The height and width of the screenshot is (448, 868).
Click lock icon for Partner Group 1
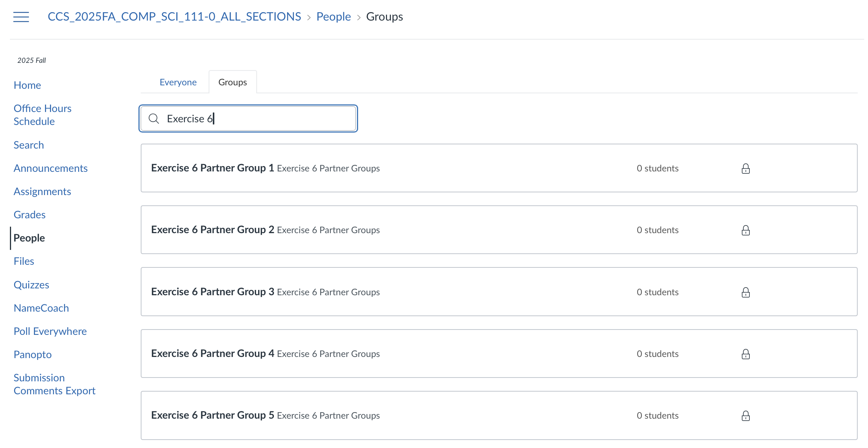[746, 168]
